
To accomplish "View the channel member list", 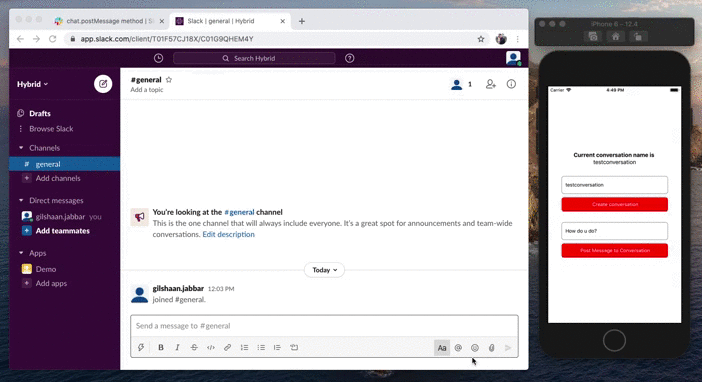I will [x=462, y=84].
